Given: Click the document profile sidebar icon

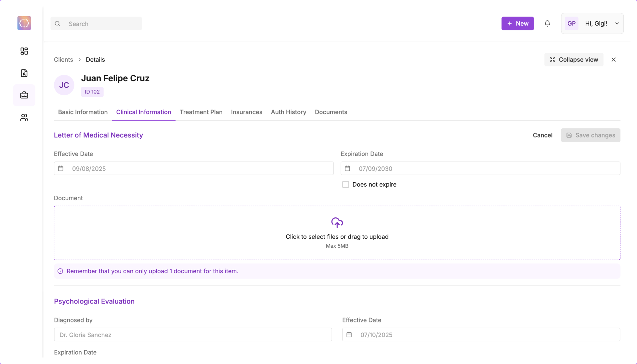Looking at the screenshot, I should click(x=24, y=73).
